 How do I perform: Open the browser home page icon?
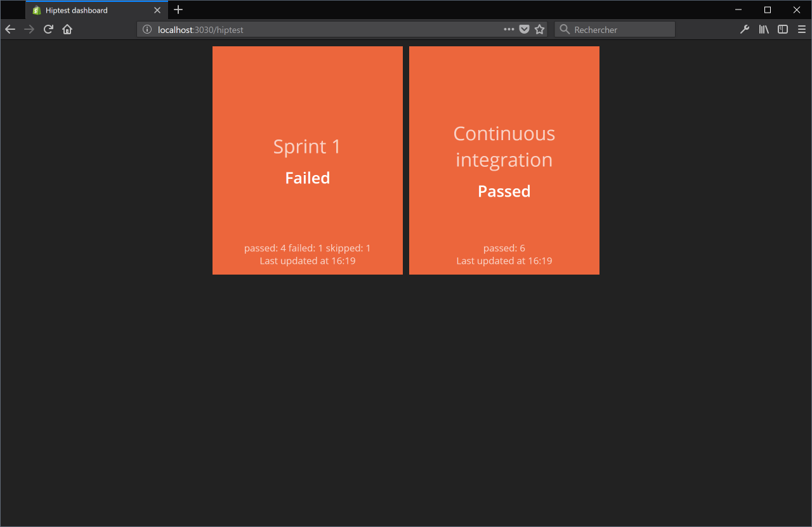click(x=67, y=29)
